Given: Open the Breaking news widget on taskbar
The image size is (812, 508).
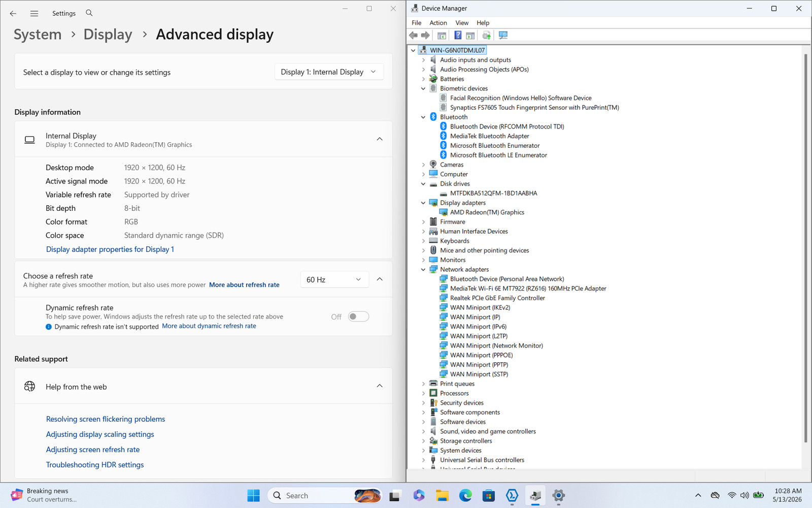Looking at the screenshot, I should 44,495.
